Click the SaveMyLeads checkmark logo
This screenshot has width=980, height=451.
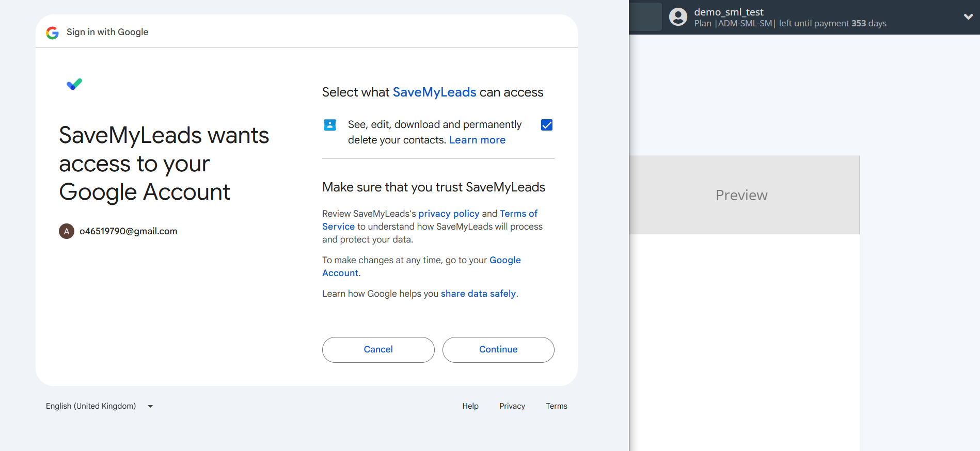(74, 84)
